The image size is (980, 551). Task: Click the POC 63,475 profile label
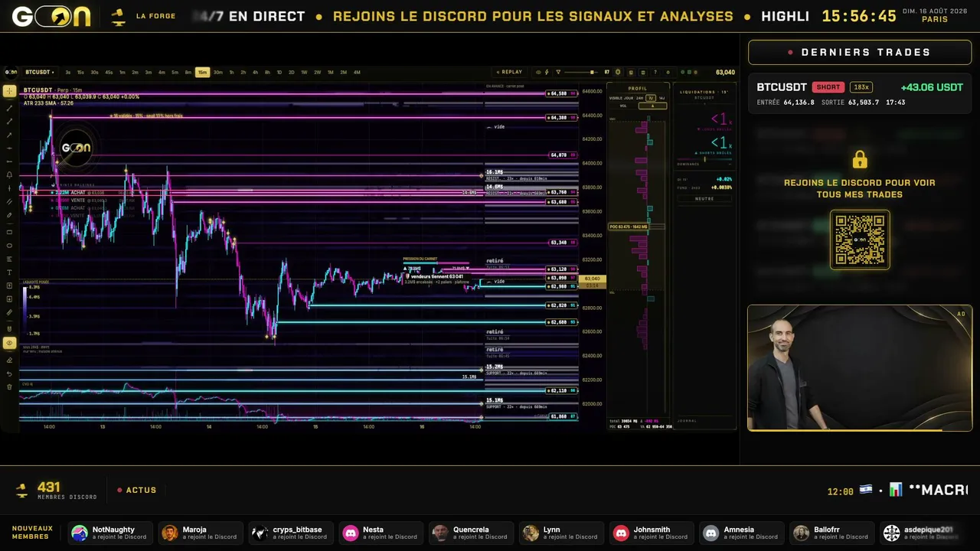(x=628, y=227)
